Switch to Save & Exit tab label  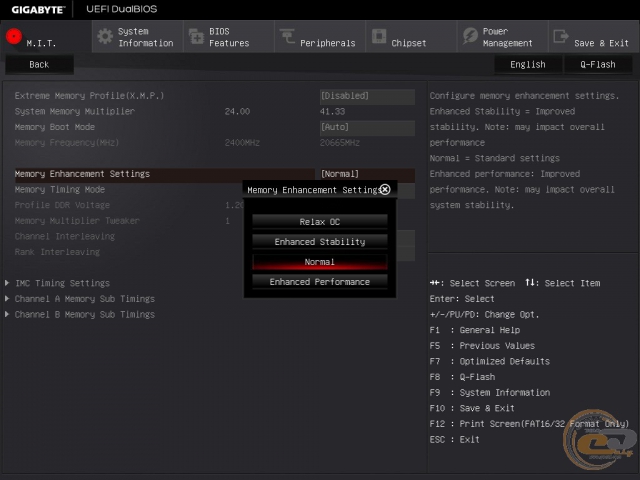point(601,43)
